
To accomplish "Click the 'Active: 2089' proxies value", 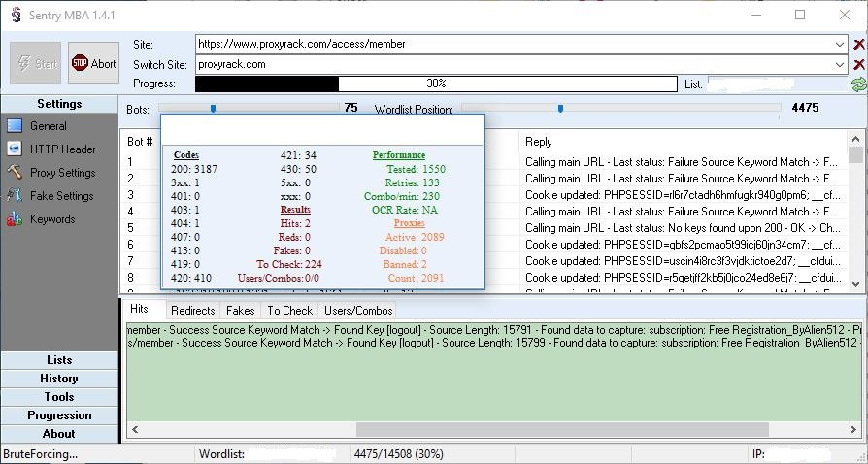I will (415, 238).
